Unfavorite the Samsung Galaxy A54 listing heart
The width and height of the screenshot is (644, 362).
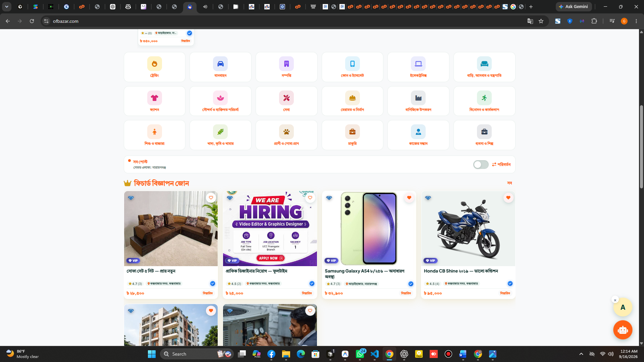point(409,198)
